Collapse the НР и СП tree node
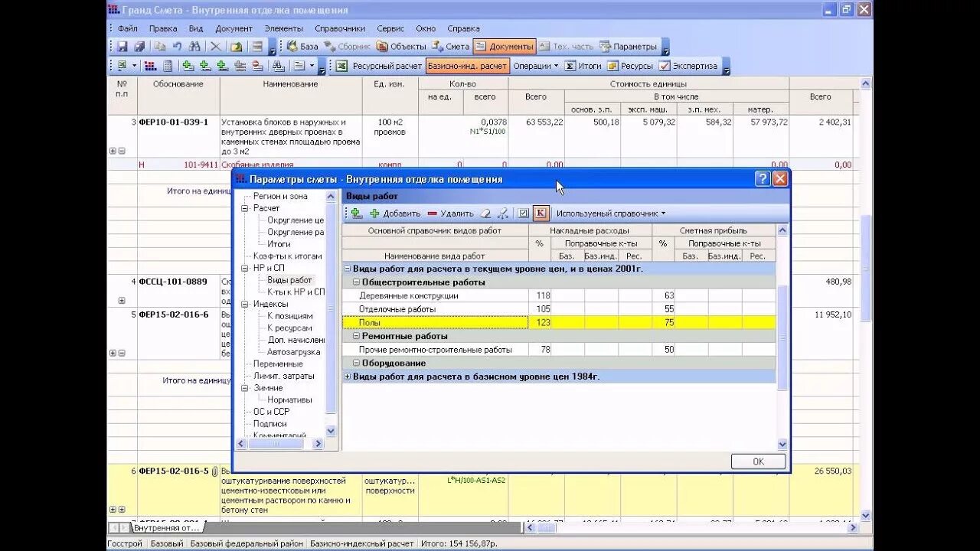980x551 pixels. tap(245, 269)
